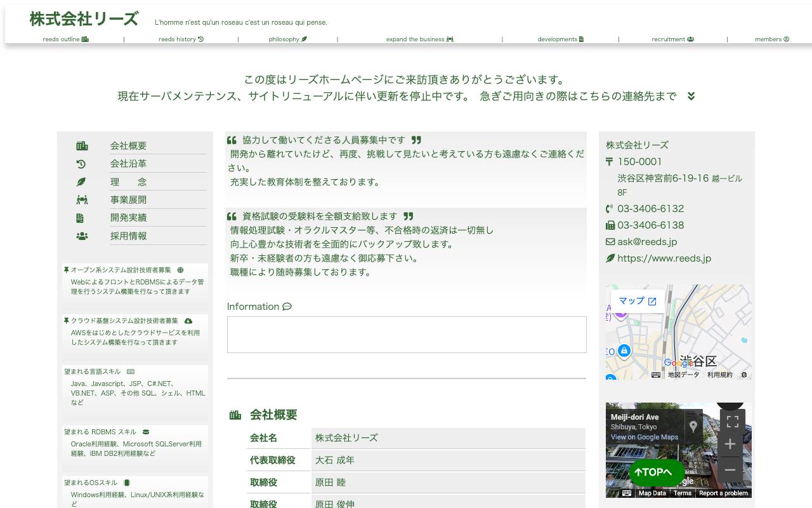The image size is (812, 508).
Task: Click the people icon beside 事業展開
Action: (82, 200)
